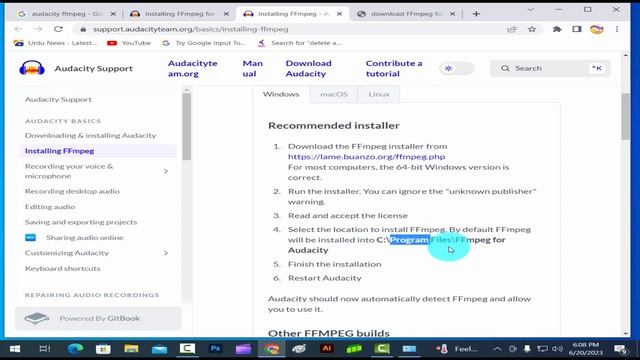Open the lame.buanzo.org ffmpeg.php link

367,157
